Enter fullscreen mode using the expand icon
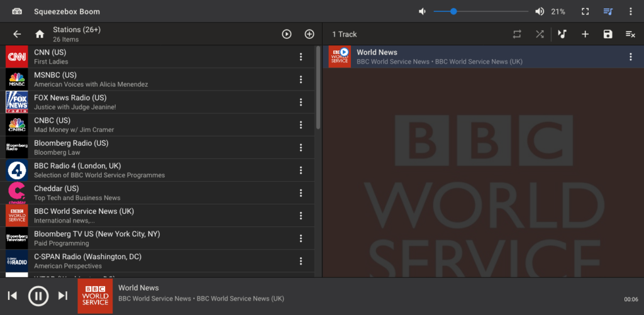Screen dimensions: 644x315 coord(585,11)
